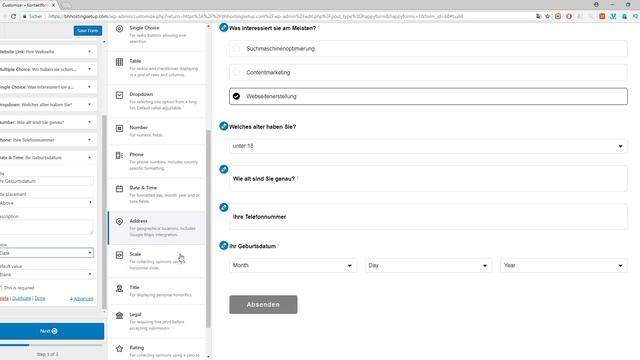The height and width of the screenshot is (360, 640).
Task: Open the default value 'Blank' dropdown
Action: click(47, 274)
